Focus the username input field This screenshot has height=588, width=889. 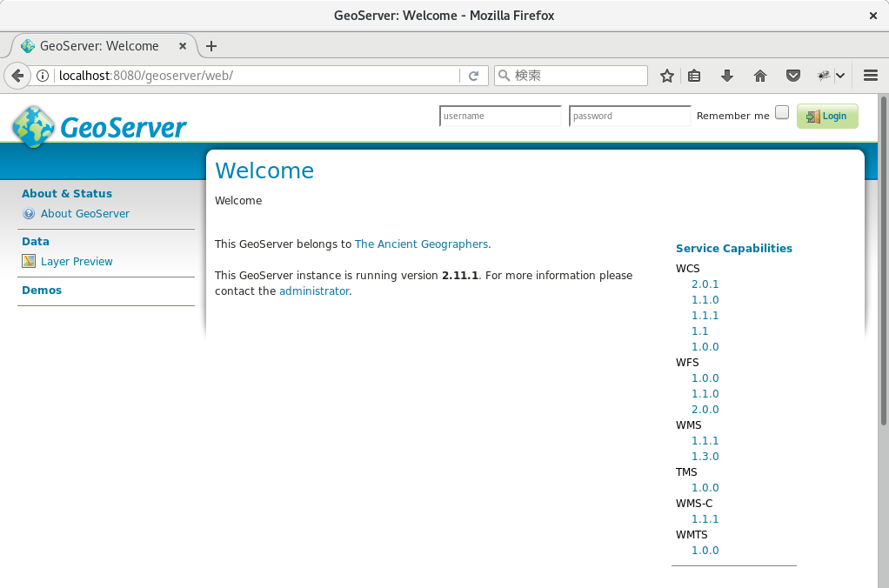point(500,116)
